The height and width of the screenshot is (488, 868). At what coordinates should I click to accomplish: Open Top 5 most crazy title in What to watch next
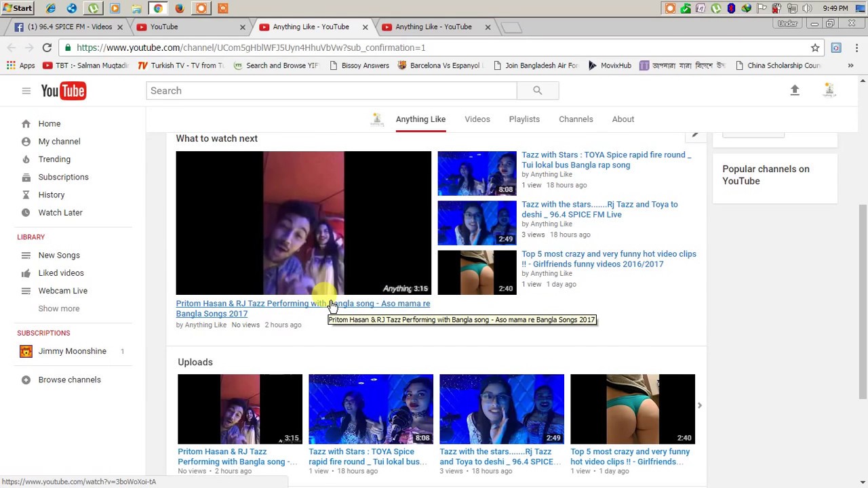tap(609, 259)
